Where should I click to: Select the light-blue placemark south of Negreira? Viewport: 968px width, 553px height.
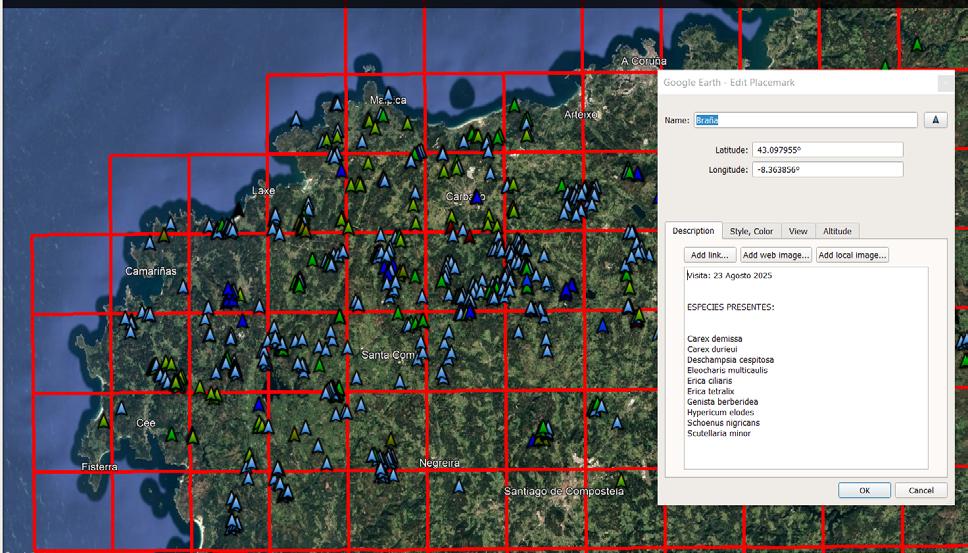tap(458, 486)
